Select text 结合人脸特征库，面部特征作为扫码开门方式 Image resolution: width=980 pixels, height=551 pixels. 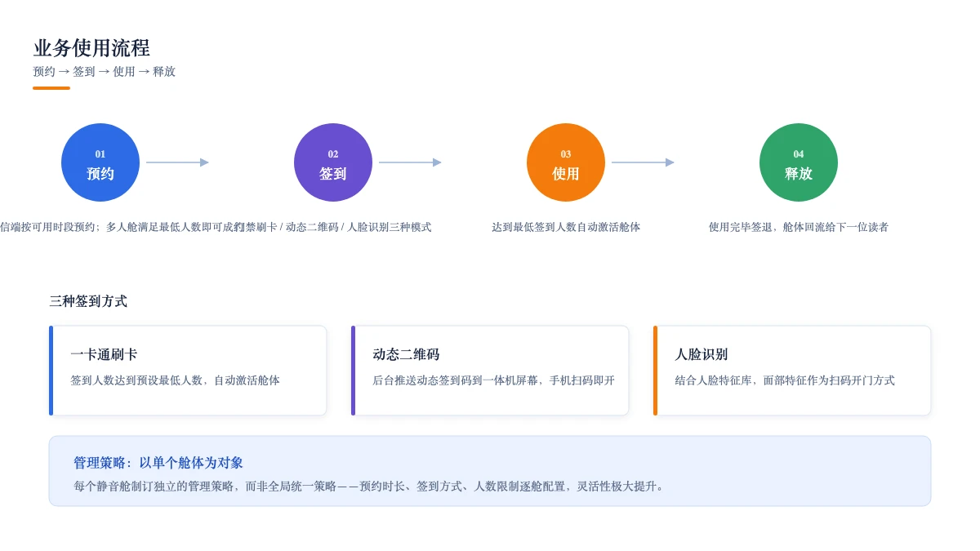785,380
